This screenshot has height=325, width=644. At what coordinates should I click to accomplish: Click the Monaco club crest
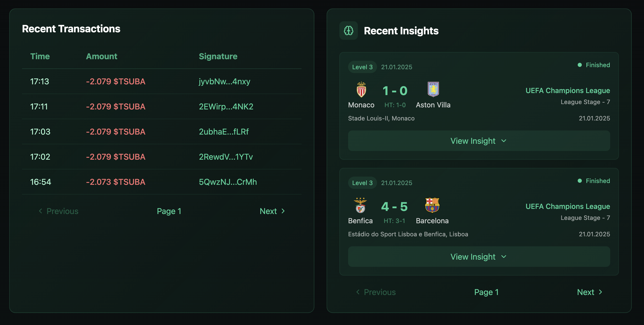point(361,89)
